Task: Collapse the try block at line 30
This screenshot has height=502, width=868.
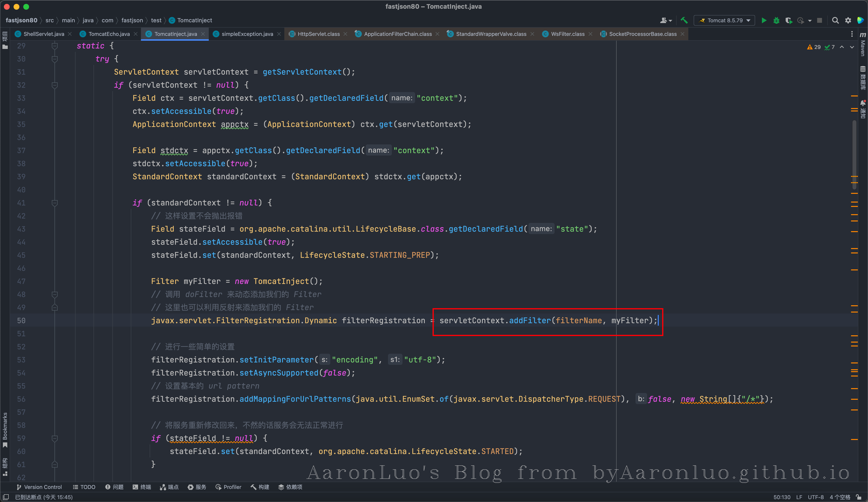Action: [x=54, y=59]
